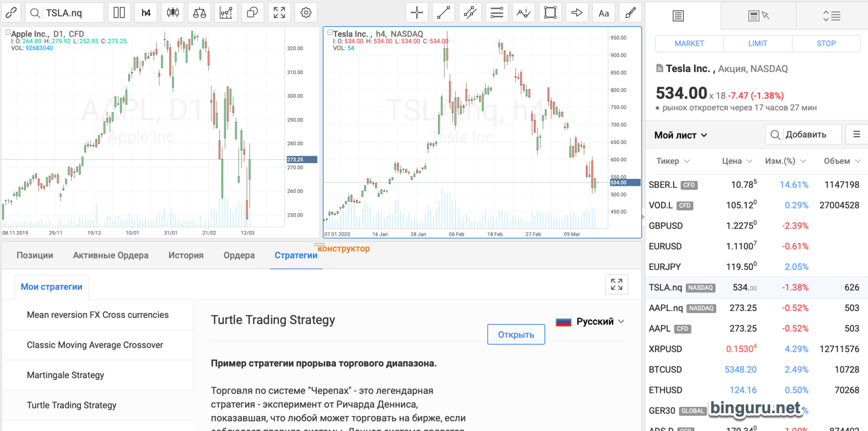Viewport: 868px width, 431px height.
Task: Toggle fullscreen chart icon in toolbar
Action: [x=279, y=12]
